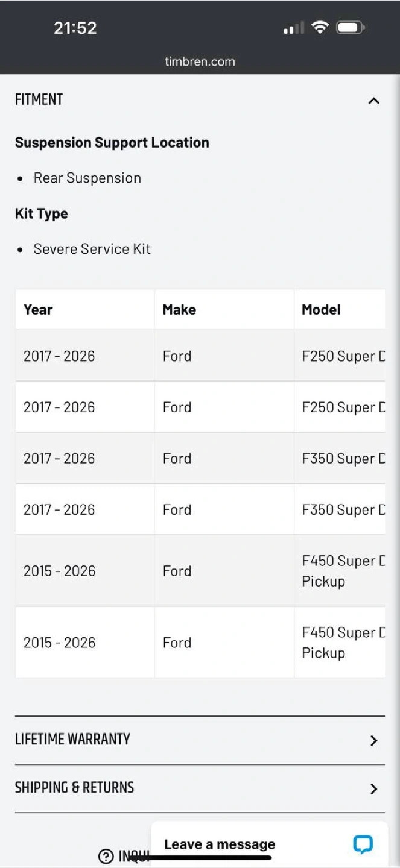Expand the SHIPPING & RETURNS arrow
400x868 pixels.
pyautogui.click(x=373, y=788)
